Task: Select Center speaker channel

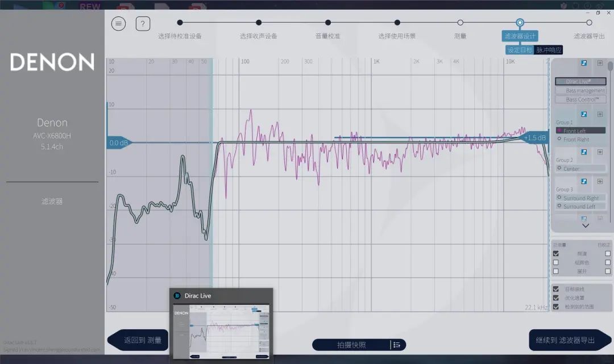Action: click(x=580, y=169)
